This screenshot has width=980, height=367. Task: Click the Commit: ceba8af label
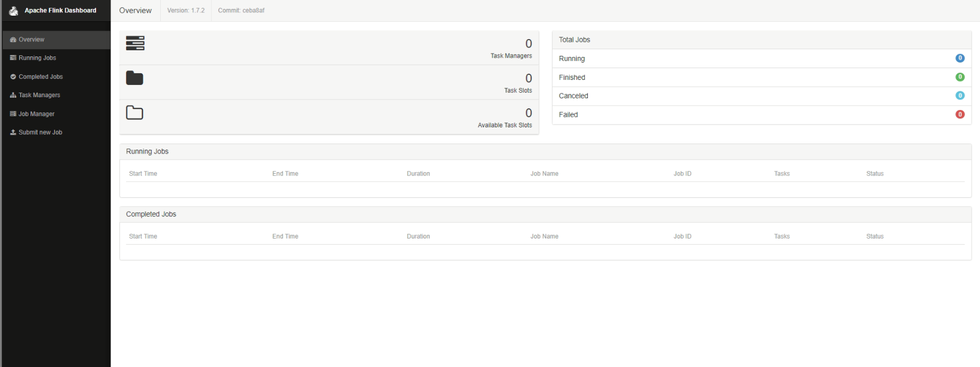click(241, 11)
